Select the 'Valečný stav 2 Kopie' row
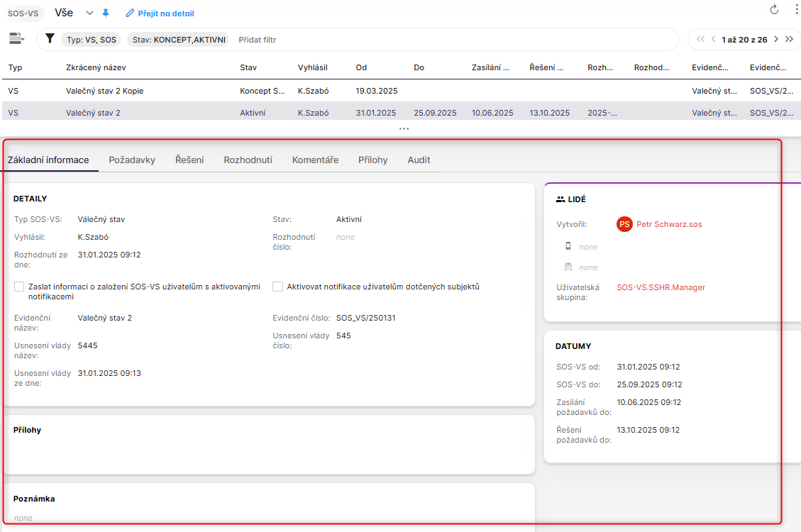 click(105, 91)
